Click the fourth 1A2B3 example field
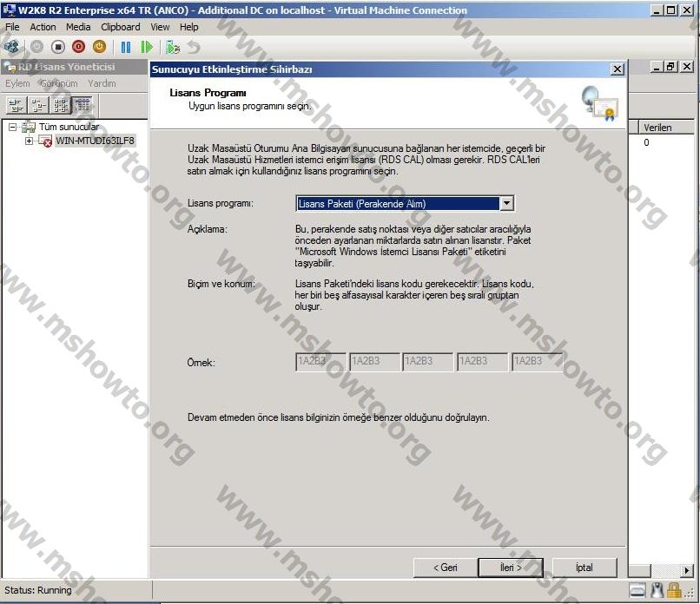 [x=483, y=362]
